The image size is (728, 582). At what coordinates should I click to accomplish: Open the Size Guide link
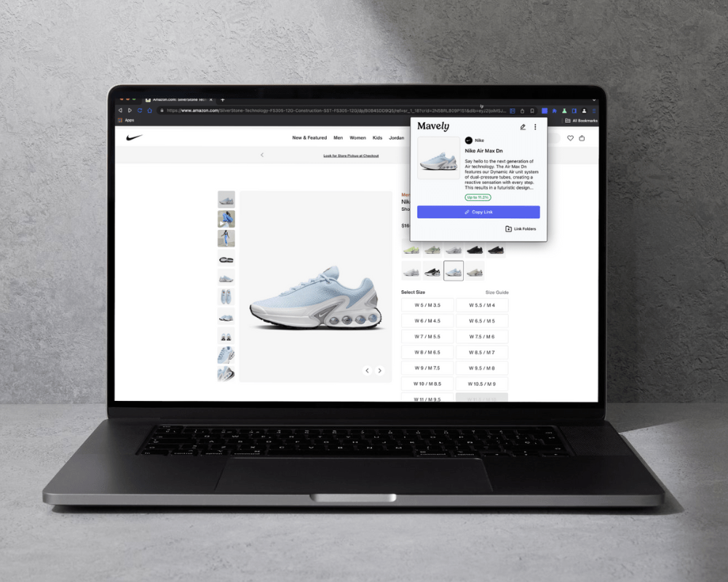[496, 292]
